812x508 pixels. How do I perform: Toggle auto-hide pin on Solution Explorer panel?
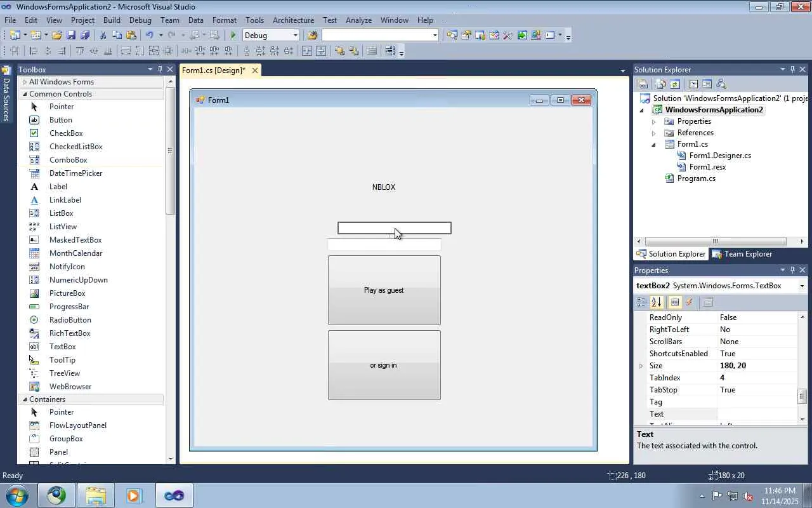coord(792,69)
